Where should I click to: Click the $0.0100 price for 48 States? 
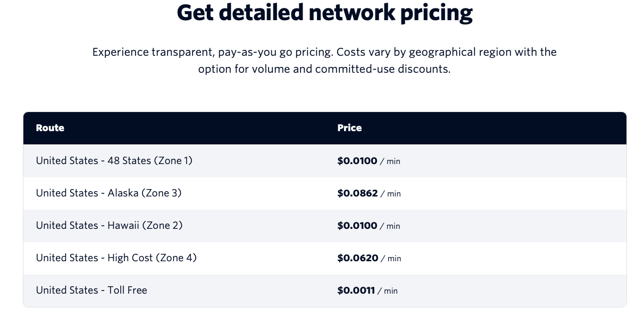(357, 161)
